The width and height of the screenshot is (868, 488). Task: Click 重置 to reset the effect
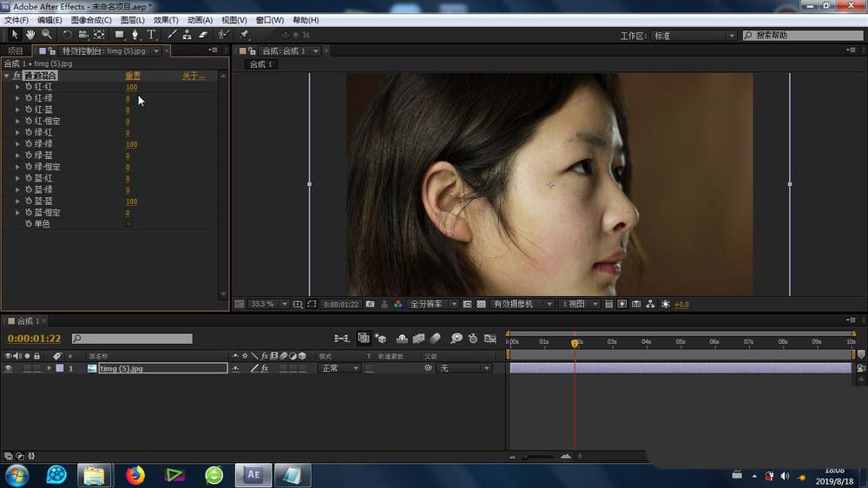133,76
